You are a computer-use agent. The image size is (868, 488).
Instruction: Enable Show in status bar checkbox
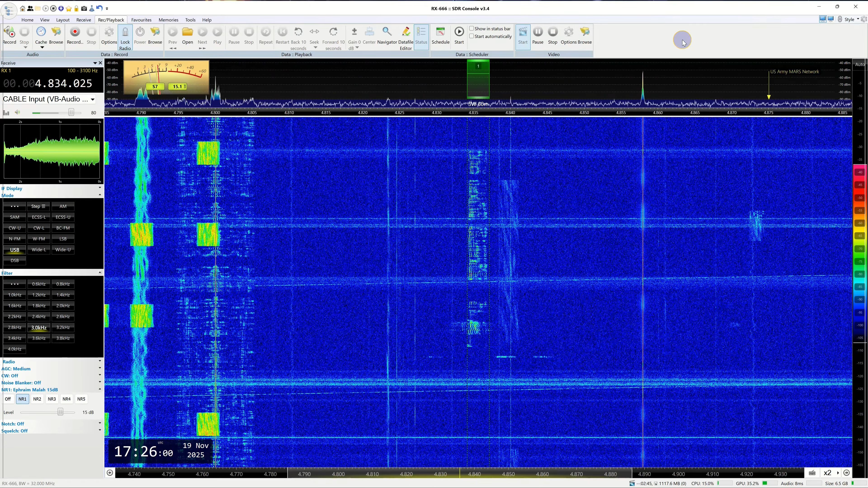point(472,29)
